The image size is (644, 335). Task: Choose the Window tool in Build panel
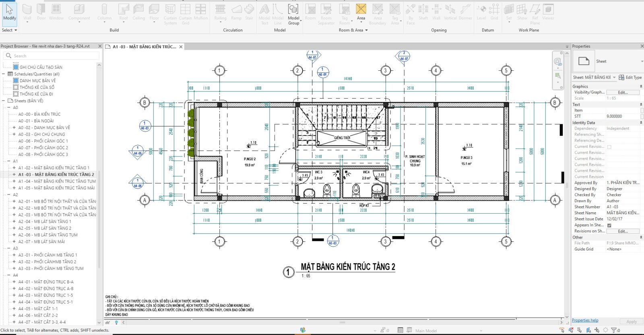[56, 12]
